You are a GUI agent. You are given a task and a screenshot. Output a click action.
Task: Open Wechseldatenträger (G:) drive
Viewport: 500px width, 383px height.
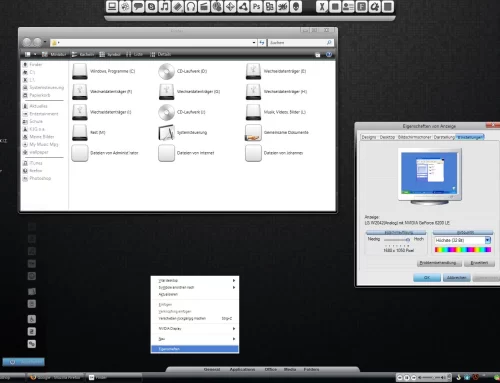pyautogui.click(x=189, y=92)
